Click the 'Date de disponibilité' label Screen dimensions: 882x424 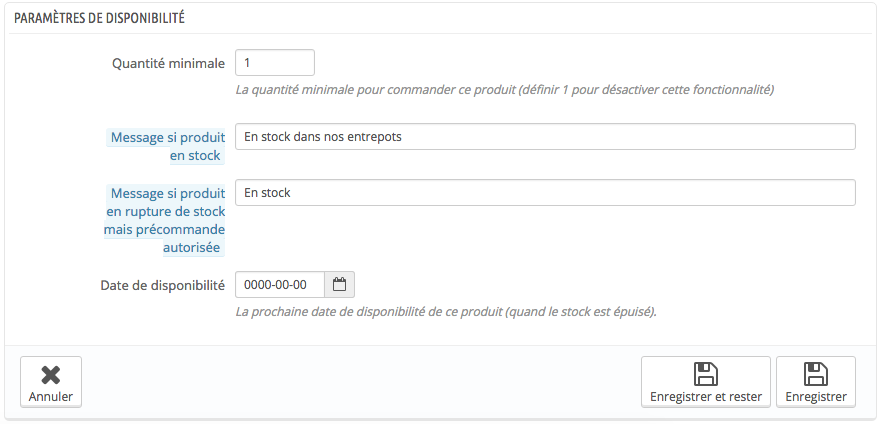coord(162,285)
